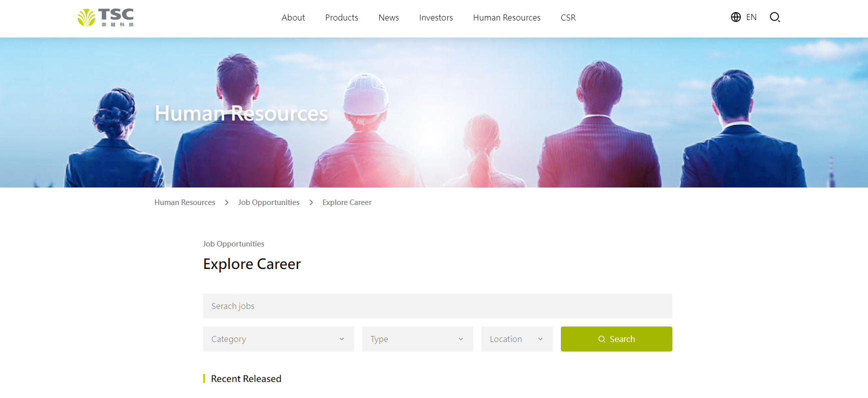Select Human Resources in the navigation bar
Image resolution: width=868 pixels, height=398 pixels.
coord(506,18)
